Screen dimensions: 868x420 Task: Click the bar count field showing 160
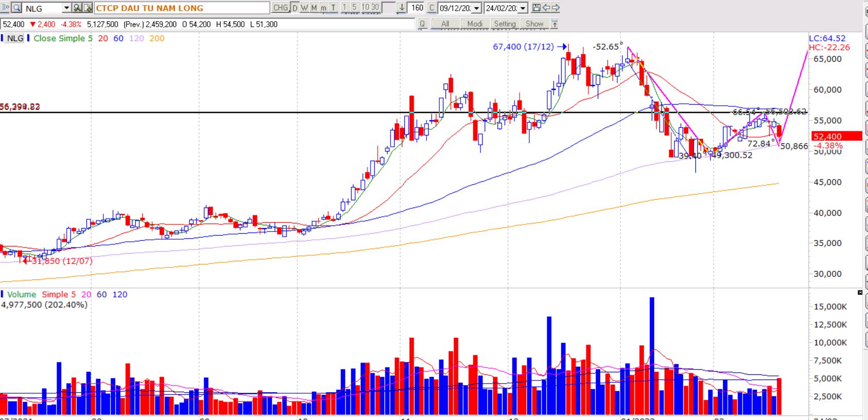pos(417,8)
